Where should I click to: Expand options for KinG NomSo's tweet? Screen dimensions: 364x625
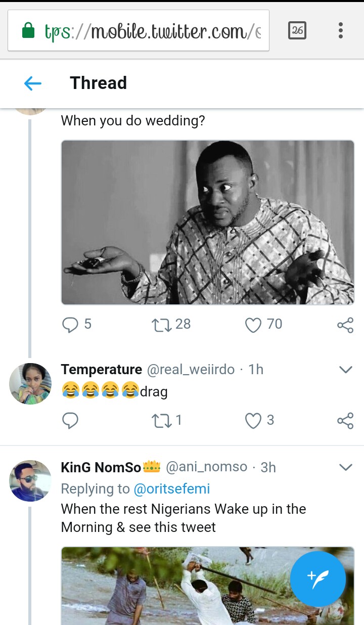(x=345, y=467)
